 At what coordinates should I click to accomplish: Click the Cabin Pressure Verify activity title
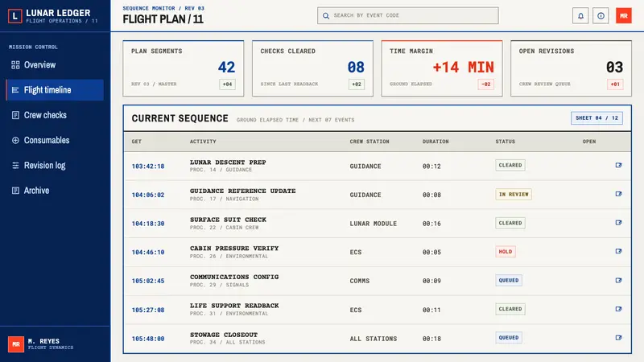point(234,249)
